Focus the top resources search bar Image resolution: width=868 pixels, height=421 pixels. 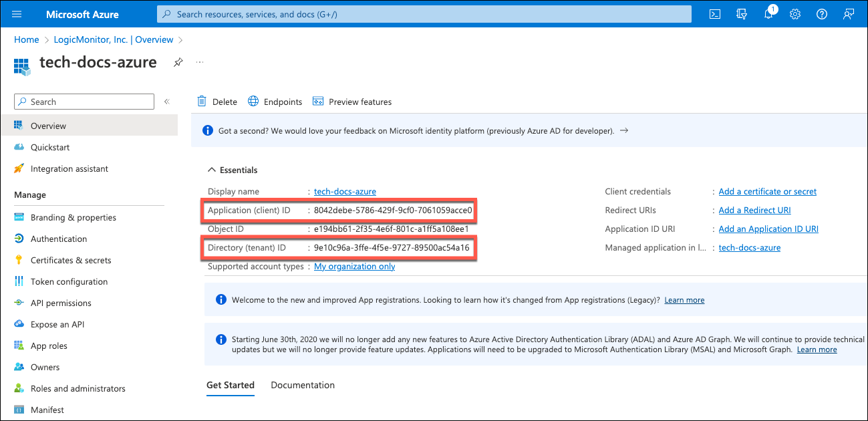coord(424,14)
